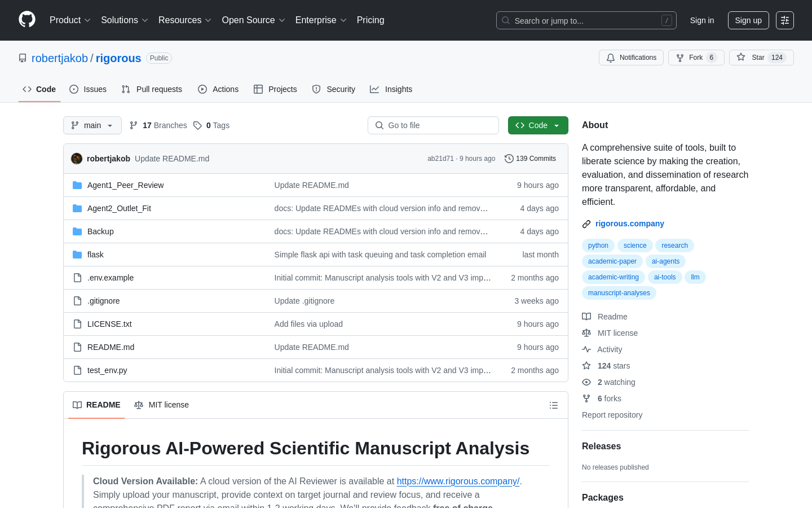Select the README tab in file panel
The width and height of the screenshot is (812, 508).
(x=96, y=405)
